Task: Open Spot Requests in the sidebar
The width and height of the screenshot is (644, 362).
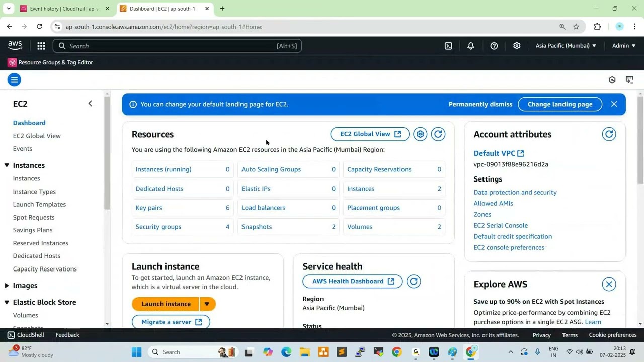Action: coord(34,217)
